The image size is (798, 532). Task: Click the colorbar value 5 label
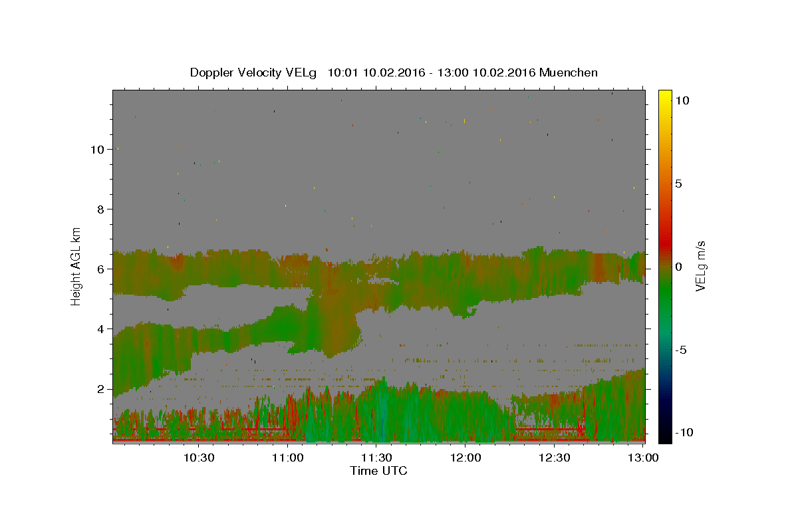[678, 184]
